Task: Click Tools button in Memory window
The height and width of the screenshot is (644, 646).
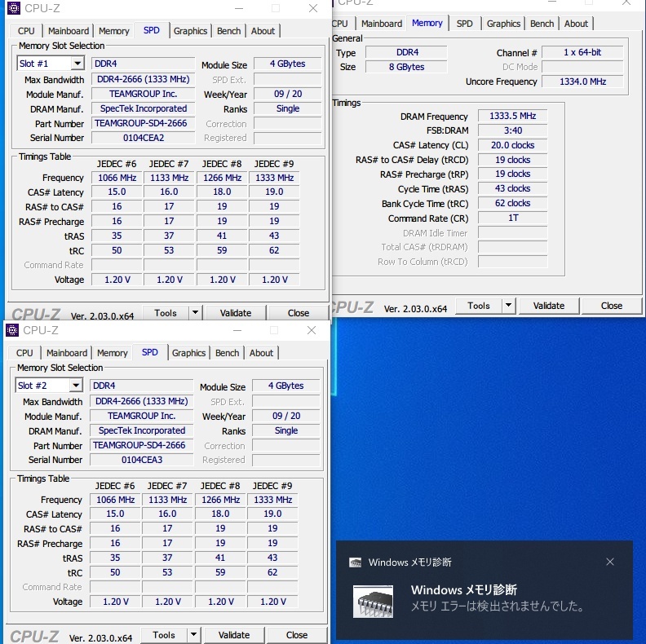Action: click(479, 305)
